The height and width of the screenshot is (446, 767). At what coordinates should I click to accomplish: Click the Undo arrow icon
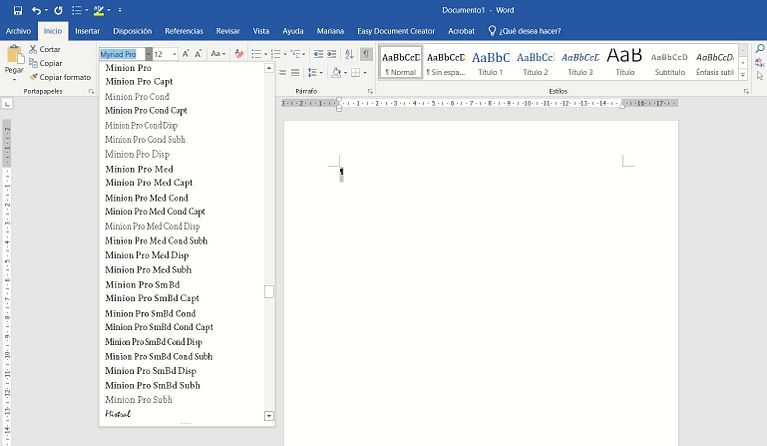pos(35,10)
